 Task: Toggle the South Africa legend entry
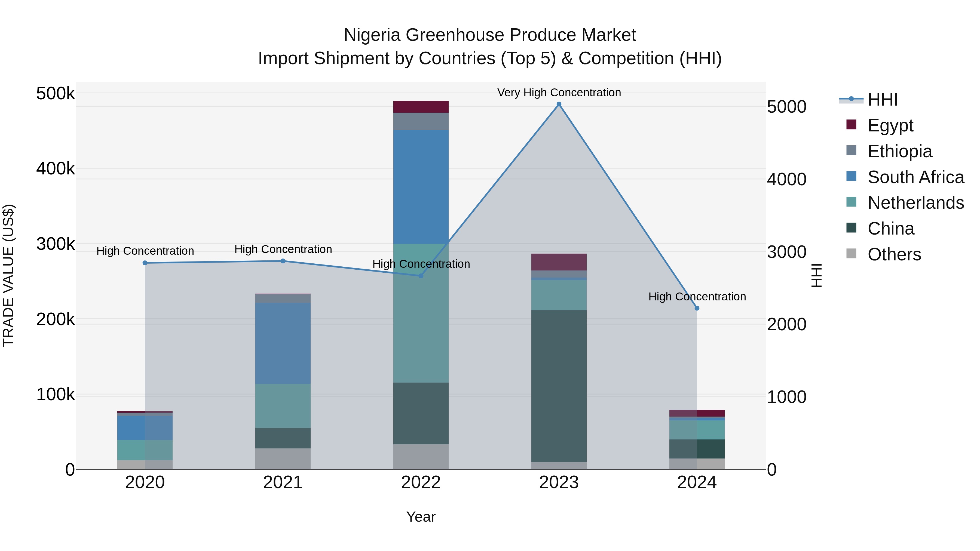(x=905, y=177)
